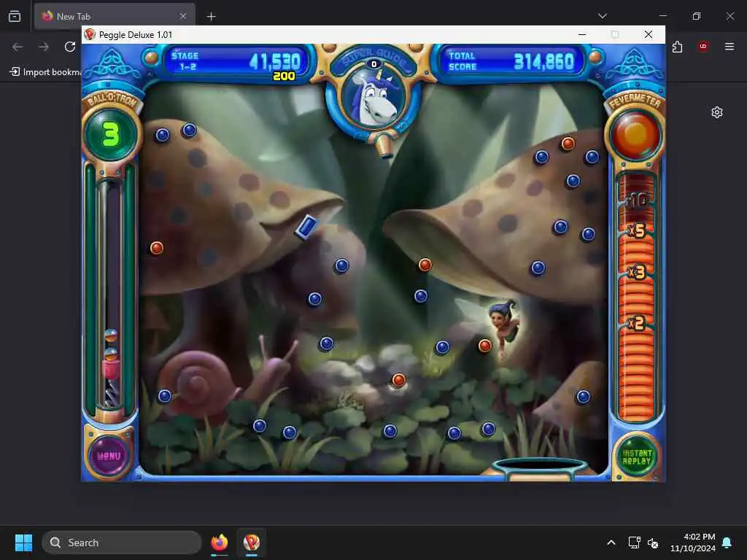The height and width of the screenshot is (560, 747).
Task: Click the green Instant Replay button
Action: (636, 456)
